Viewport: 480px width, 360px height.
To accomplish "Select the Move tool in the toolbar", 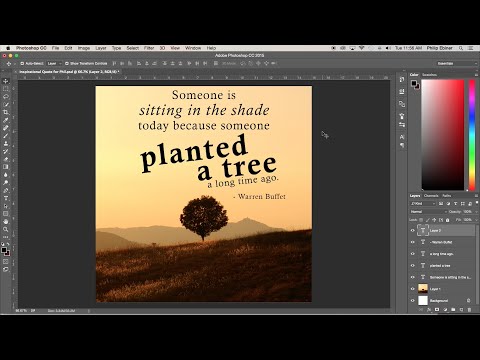I will pyautogui.click(x=6, y=81).
